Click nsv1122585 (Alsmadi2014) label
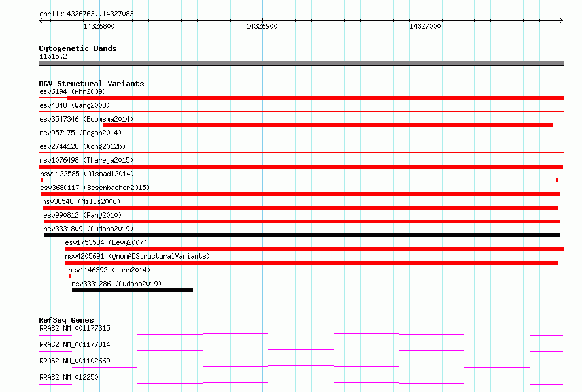582x392 pixels. pos(87,174)
